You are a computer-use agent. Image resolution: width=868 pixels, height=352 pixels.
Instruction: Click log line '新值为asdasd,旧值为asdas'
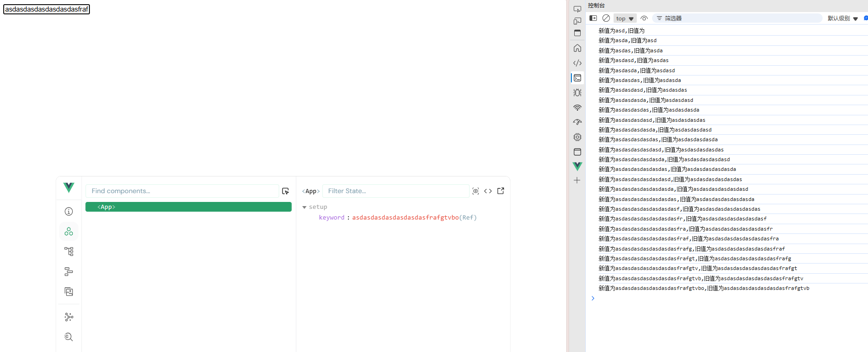[x=634, y=60]
